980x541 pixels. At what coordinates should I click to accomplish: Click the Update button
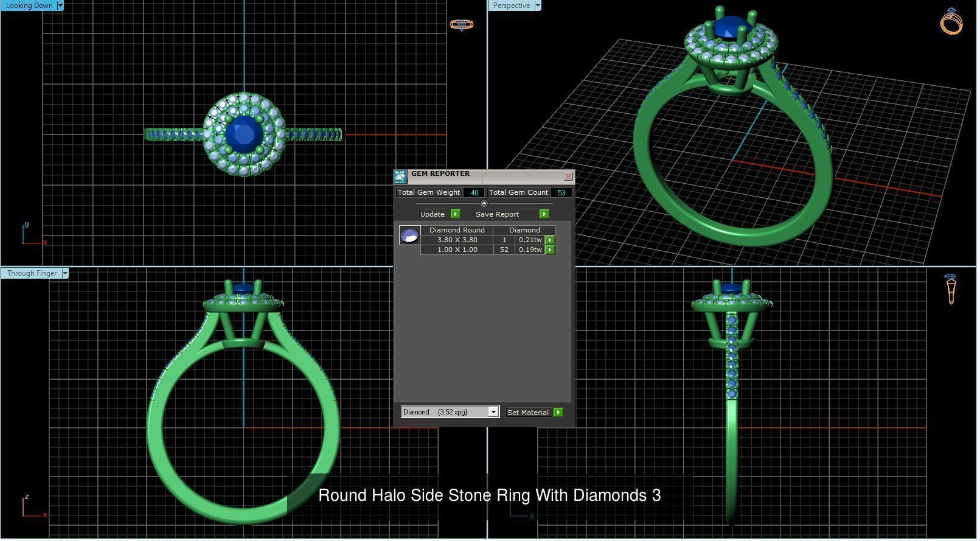click(x=434, y=214)
